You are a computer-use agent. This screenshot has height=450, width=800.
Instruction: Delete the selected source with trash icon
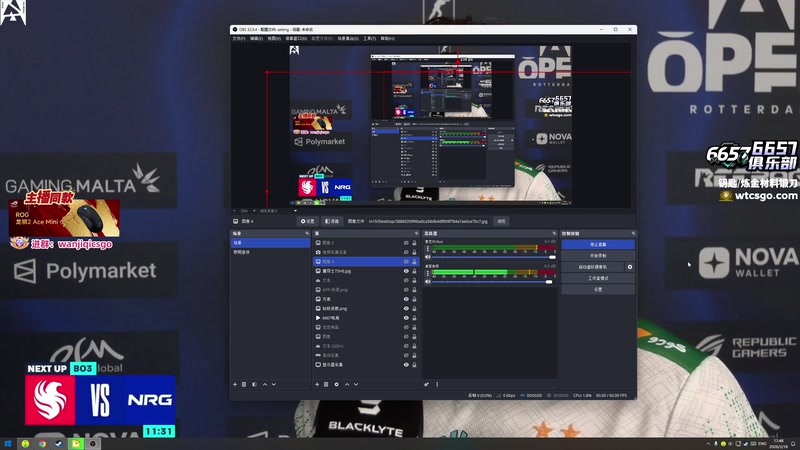[326, 384]
